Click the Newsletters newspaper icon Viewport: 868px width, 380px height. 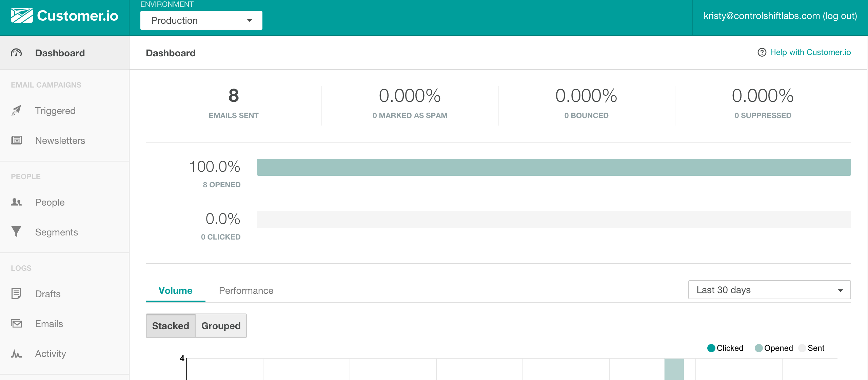click(16, 140)
